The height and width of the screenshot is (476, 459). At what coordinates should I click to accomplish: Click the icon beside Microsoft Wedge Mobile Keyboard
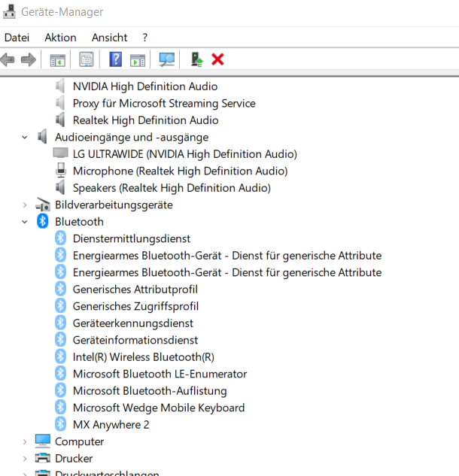60,407
